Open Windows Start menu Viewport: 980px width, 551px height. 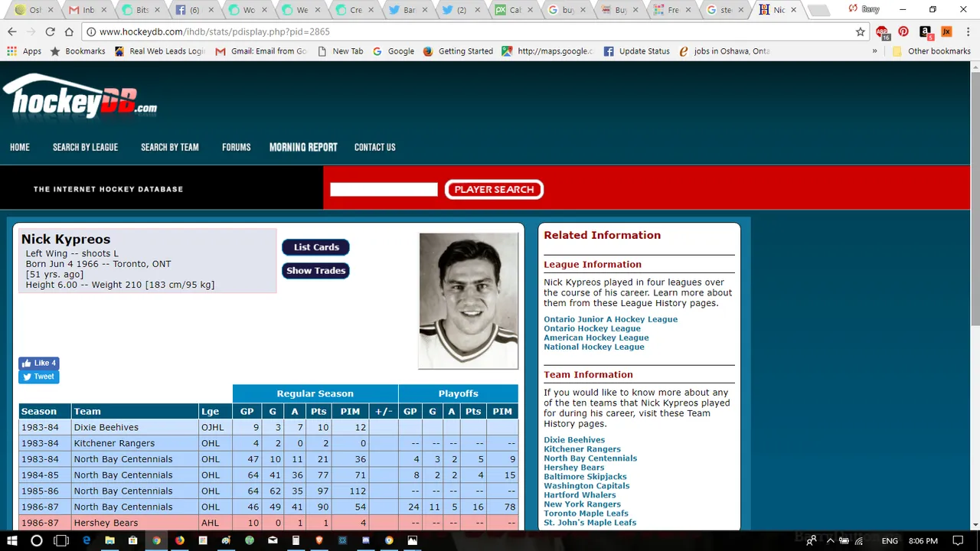click(x=12, y=540)
